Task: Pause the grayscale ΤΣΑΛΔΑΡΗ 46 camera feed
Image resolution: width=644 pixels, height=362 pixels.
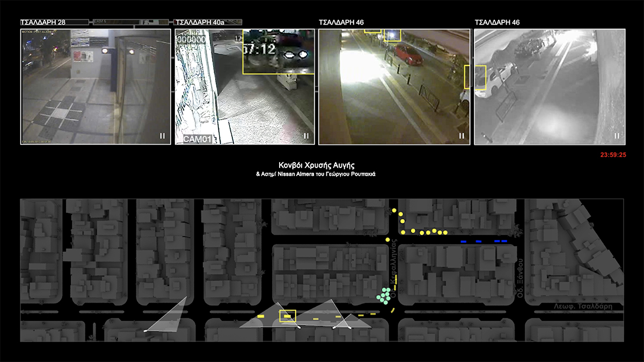Action: click(x=617, y=136)
